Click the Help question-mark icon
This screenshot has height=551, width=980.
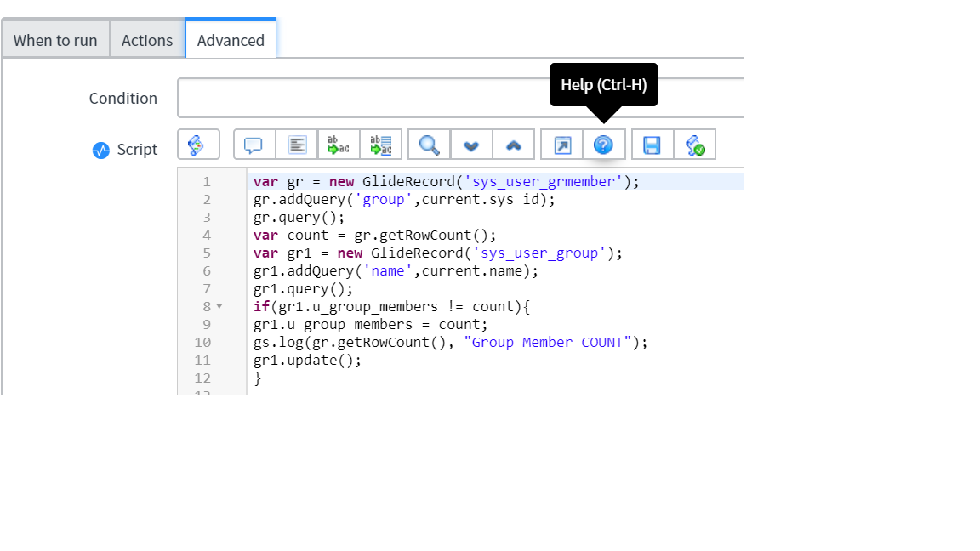click(603, 145)
